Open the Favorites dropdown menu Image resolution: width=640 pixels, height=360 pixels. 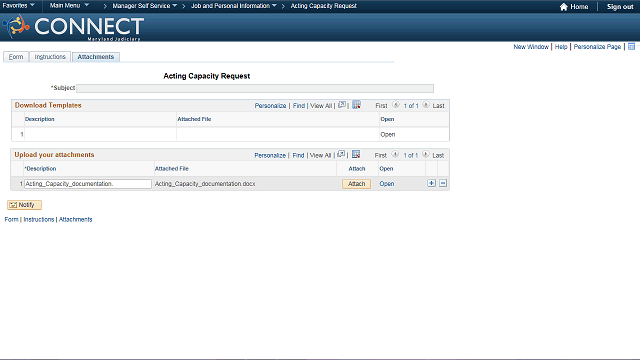click(x=18, y=6)
